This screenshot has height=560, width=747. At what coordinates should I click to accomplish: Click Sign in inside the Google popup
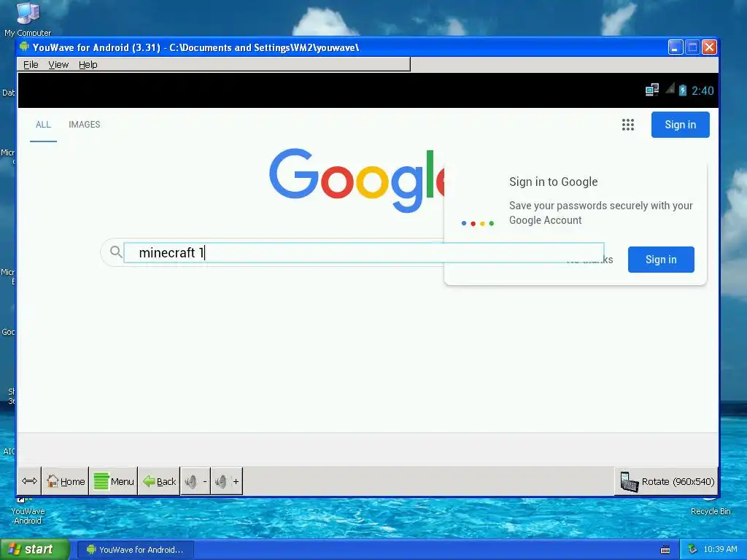pyautogui.click(x=661, y=260)
